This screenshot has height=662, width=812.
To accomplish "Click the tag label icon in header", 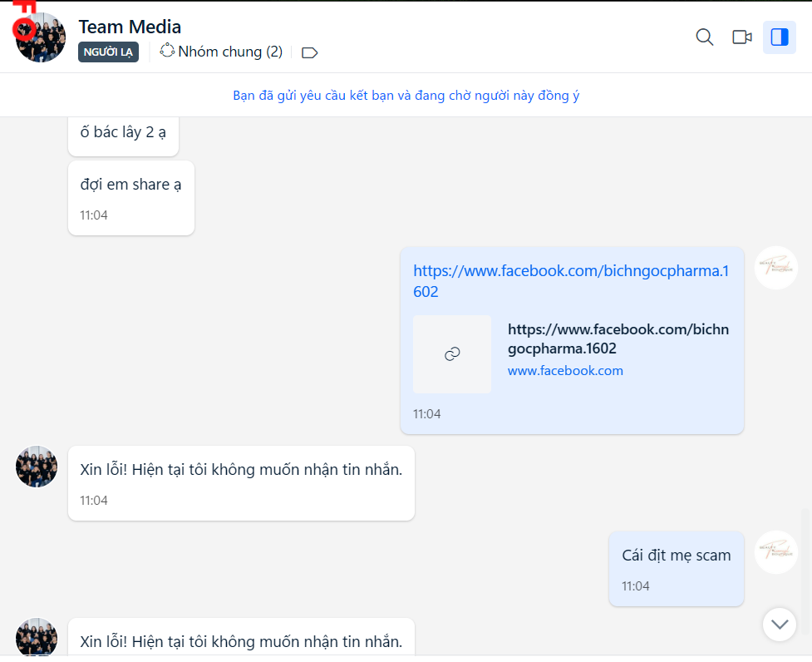I will [x=309, y=52].
